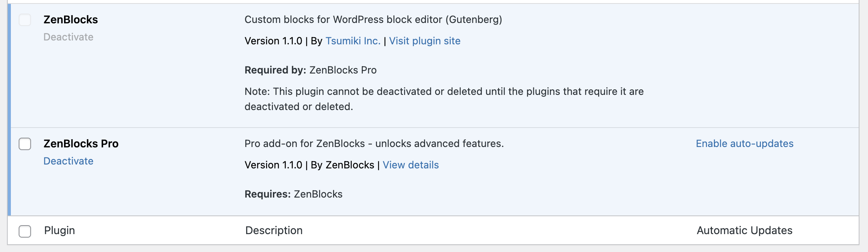
Task: Click the grayed Deactivate link under ZenBlocks
Action: point(68,37)
